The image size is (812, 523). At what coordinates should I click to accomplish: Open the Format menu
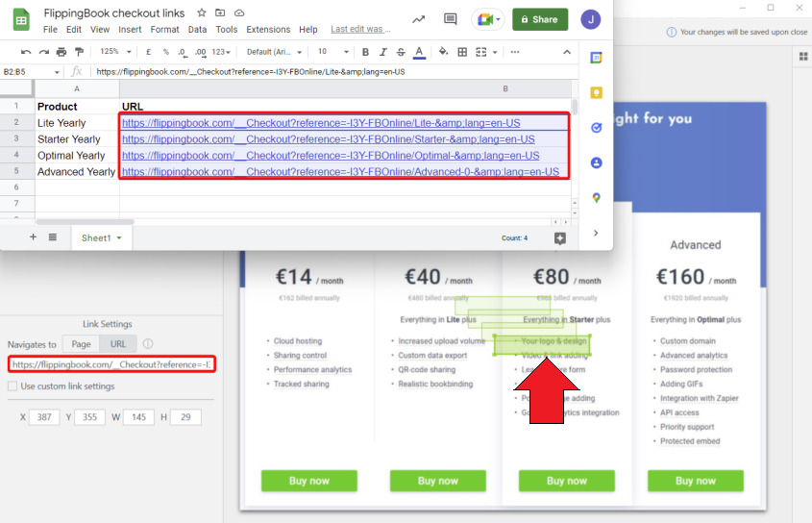pyautogui.click(x=164, y=30)
